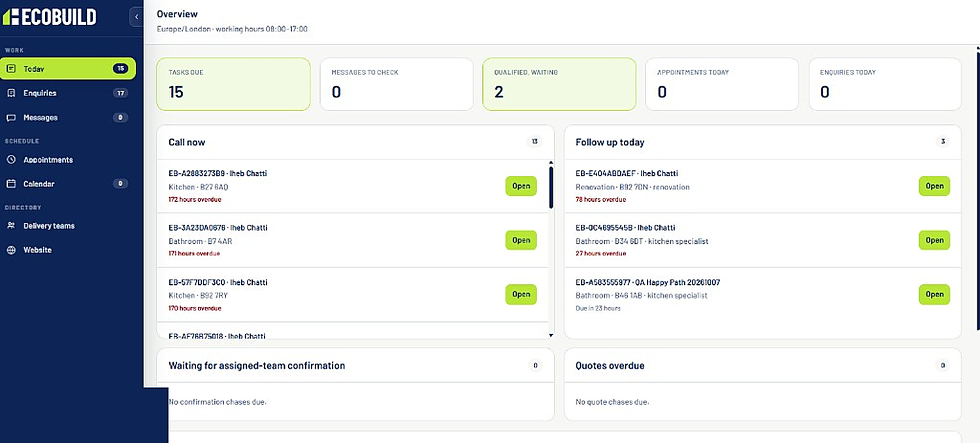Click the 'Quotes overdue' heading
980x443 pixels.
tap(610, 365)
